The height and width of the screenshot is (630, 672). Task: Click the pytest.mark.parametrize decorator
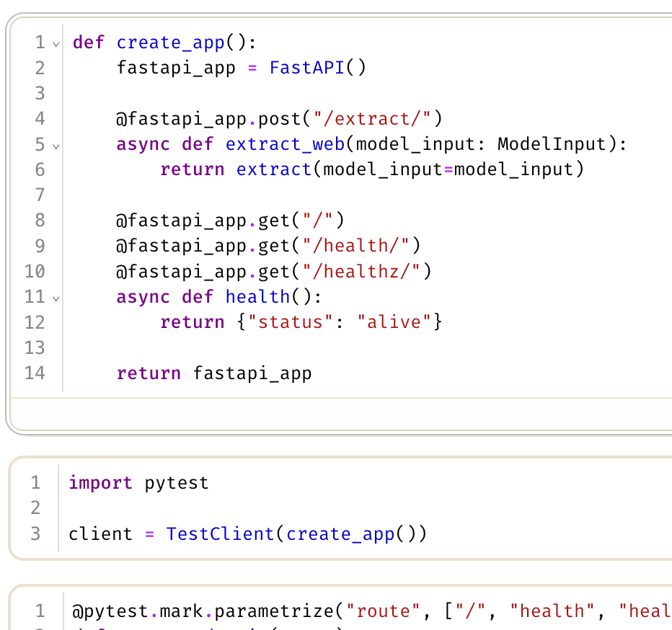[x=209, y=611]
